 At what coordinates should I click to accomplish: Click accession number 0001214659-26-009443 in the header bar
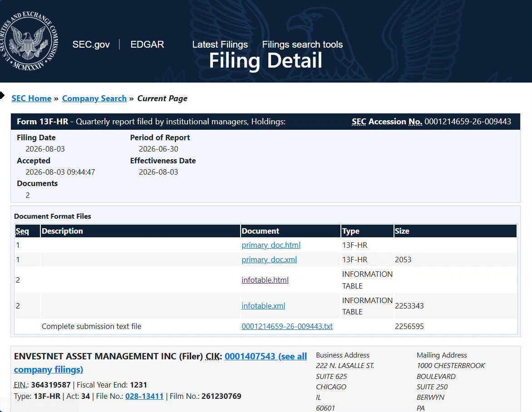[468, 122]
